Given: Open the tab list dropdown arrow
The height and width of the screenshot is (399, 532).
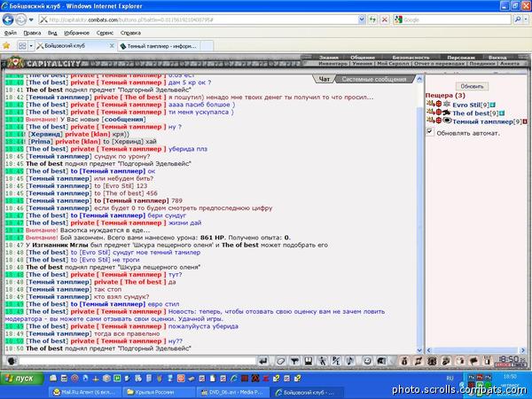Looking at the screenshot, I should pyautogui.click(x=31, y=45).
